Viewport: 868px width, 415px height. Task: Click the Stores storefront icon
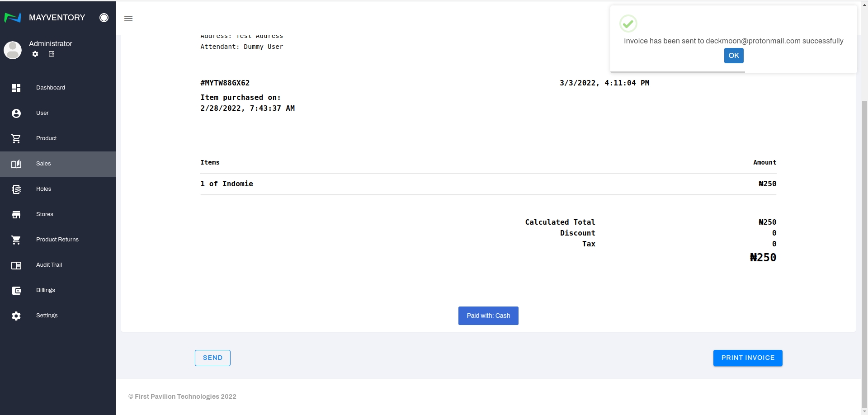pyautogui.click(x=16, y=214)
